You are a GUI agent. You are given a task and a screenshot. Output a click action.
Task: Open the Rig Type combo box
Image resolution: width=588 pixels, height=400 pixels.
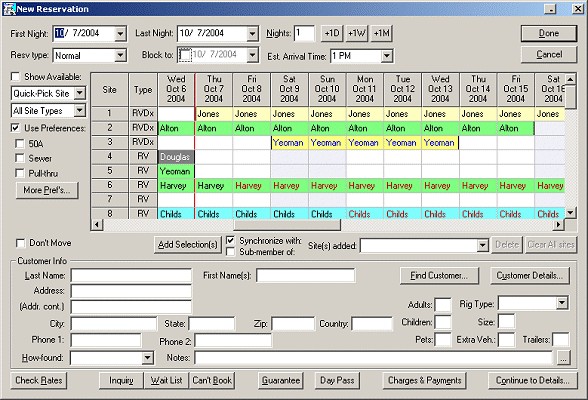coord(562,303)
